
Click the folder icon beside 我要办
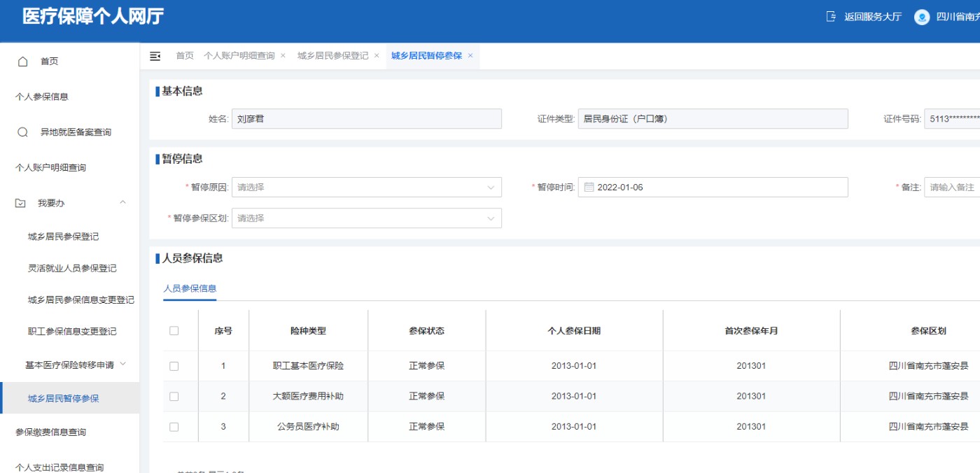(20, 203)
